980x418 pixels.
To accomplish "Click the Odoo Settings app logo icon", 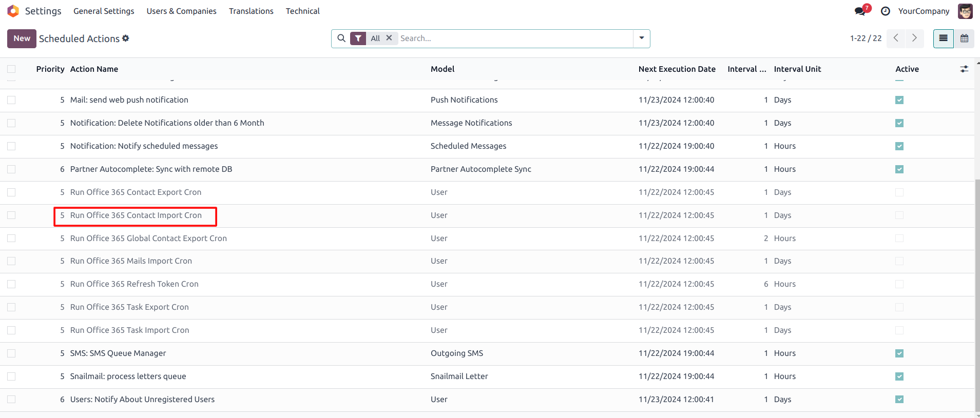I will coord(13,11).
